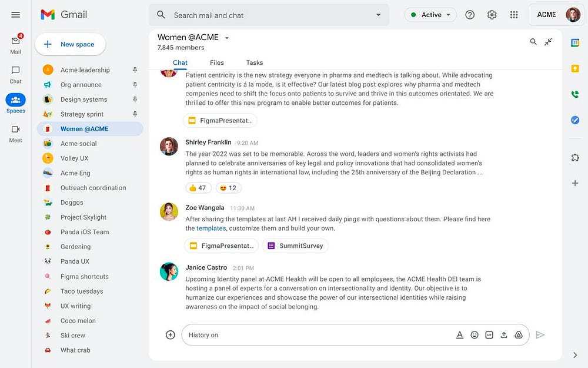Open Google apps grid launcher
Viewport: 588px width, 368px height.
point(514,15)
